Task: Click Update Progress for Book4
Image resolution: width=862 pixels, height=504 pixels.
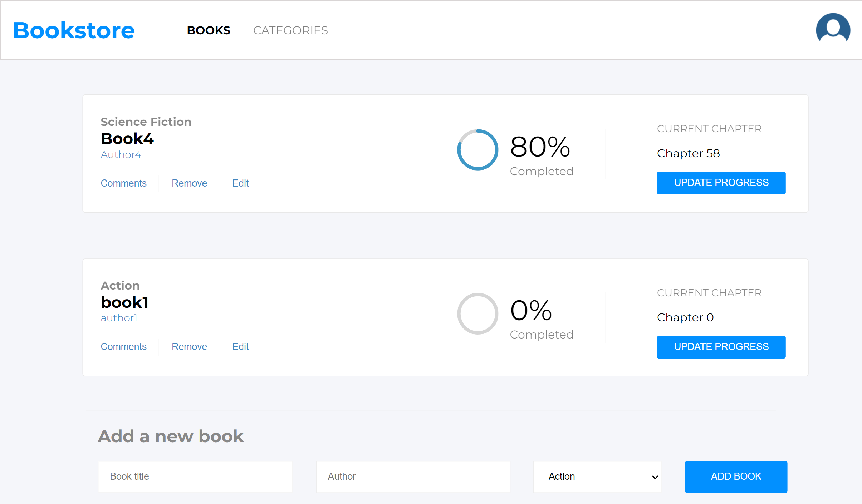Action: click(721, 183)
